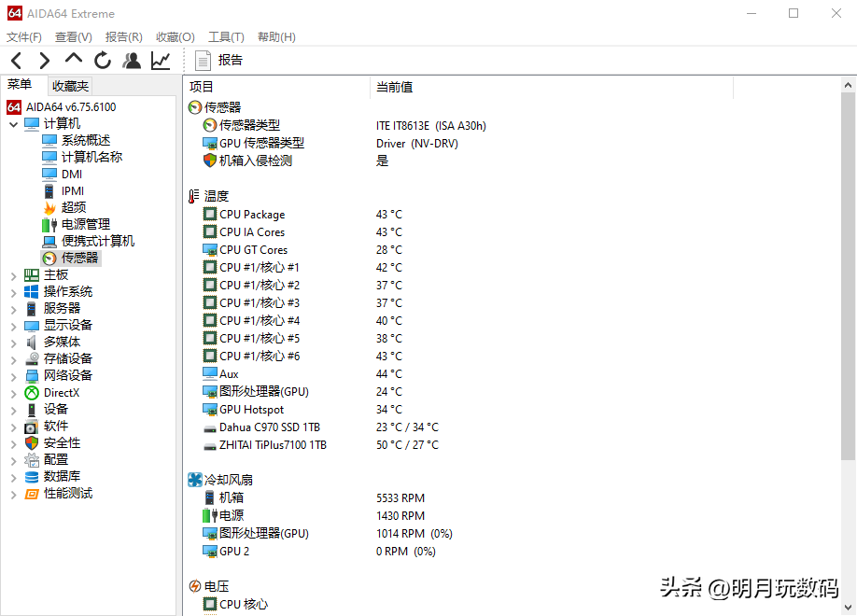The image size is (857, 616).
Task: Click the 操作系统 Windows logo icon
Action: pyautogui.click(x=32, y=292)
